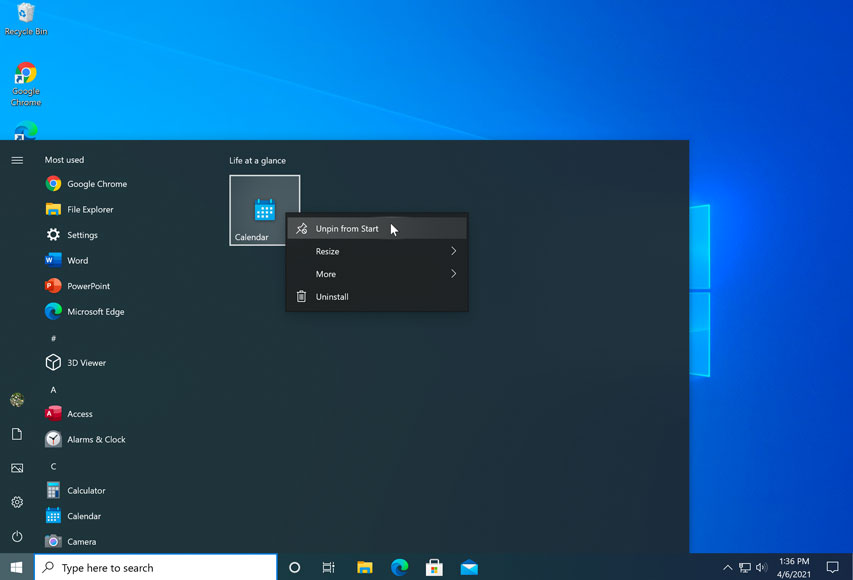Open the Mail app from the taskbar
Screen dimensions: 853x580
click(x=469, y=567)
